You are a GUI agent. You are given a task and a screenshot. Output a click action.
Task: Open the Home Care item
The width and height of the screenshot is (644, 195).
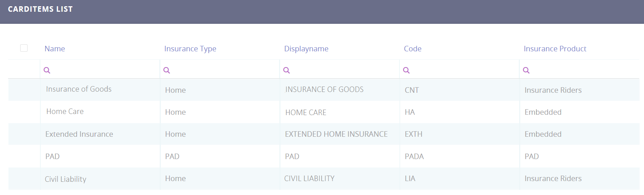65,111
